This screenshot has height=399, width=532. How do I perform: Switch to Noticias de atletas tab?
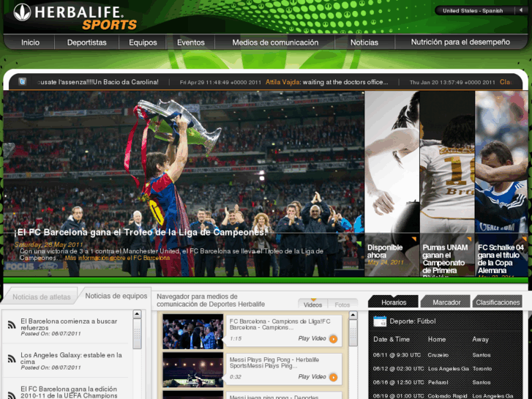point(42,297)
